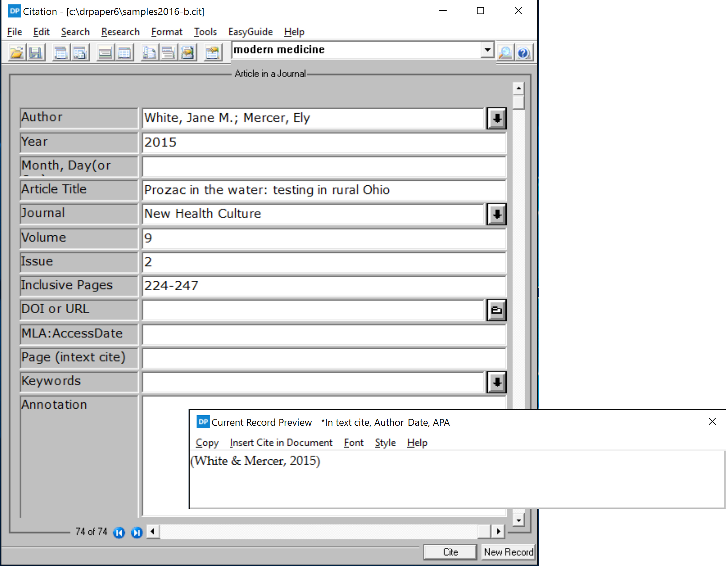Expand the modern medicine search combo box
The height and width of the screenshot is (566, 728).
pyautogui.click(x=487, y=50)
